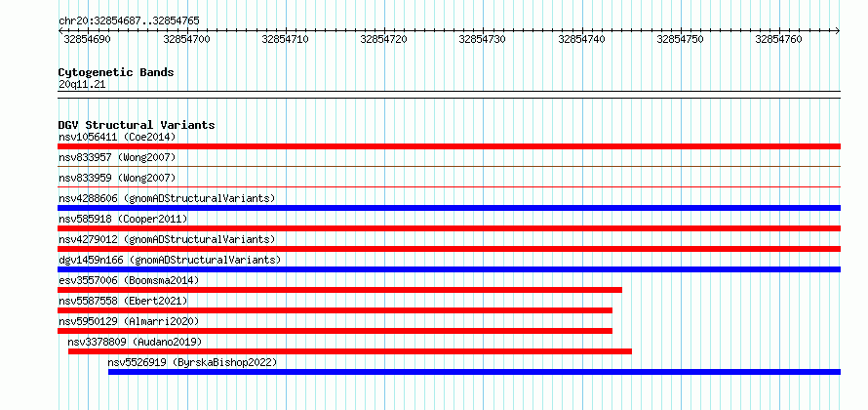Click the Cytogenetic Bands track title
The image size is (868, 410).
pos(116,72)
